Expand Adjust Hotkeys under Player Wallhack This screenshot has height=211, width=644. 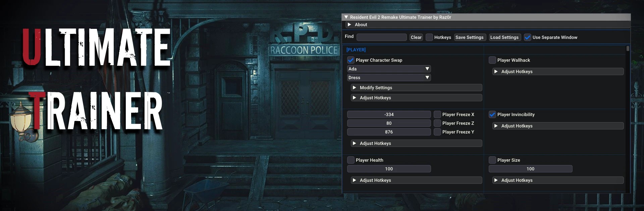tap(558, 71)
